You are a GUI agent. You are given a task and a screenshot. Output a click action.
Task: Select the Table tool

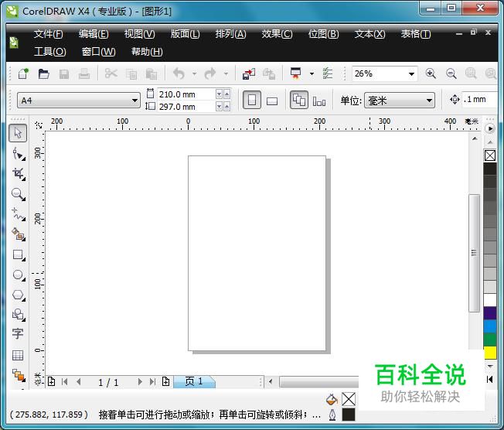[18, 355]
